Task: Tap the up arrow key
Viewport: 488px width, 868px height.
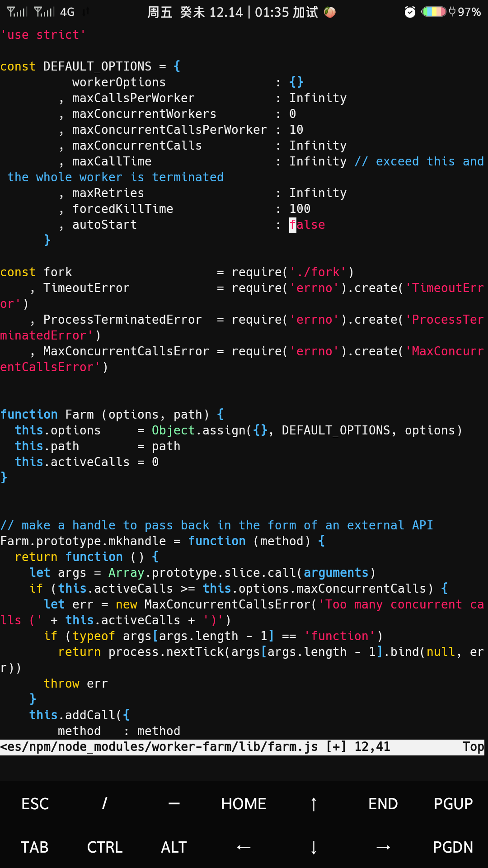Action: click(314, 804)
